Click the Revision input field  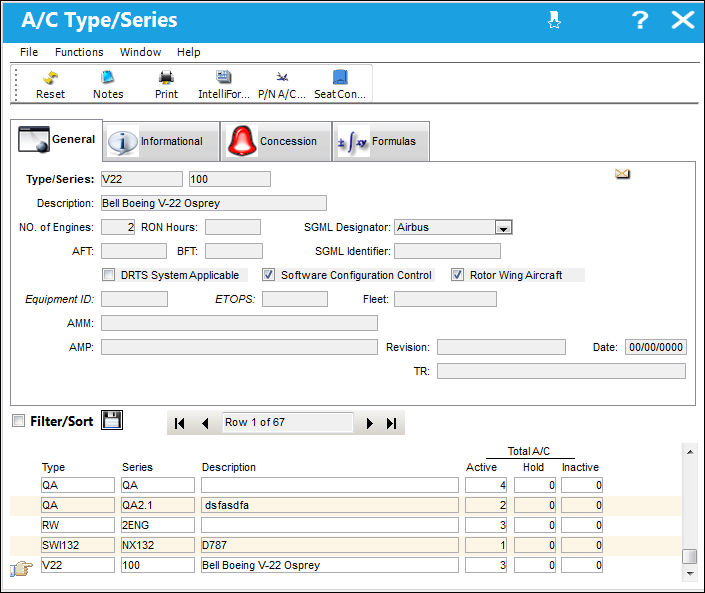click(x=501, y=347)
